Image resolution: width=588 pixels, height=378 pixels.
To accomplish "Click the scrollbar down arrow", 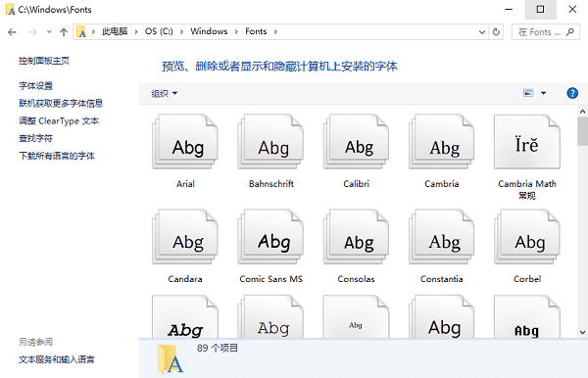I will tap(582, 332).
